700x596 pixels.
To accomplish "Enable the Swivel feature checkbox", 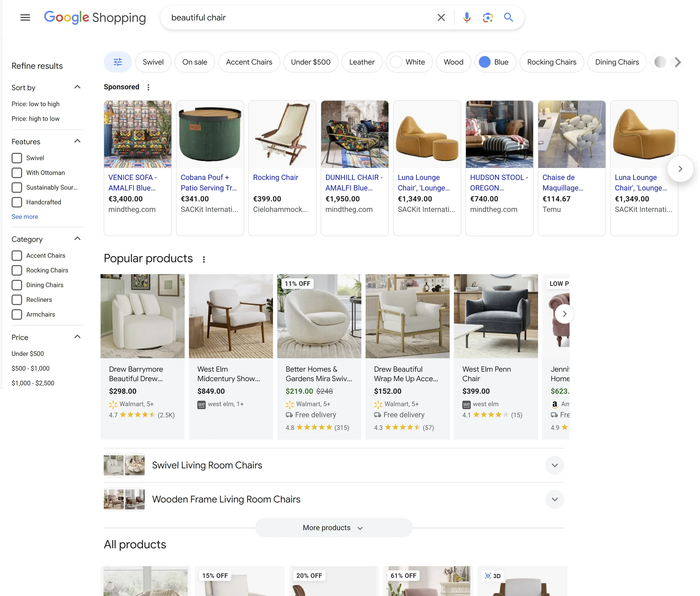I will [17, 158].
